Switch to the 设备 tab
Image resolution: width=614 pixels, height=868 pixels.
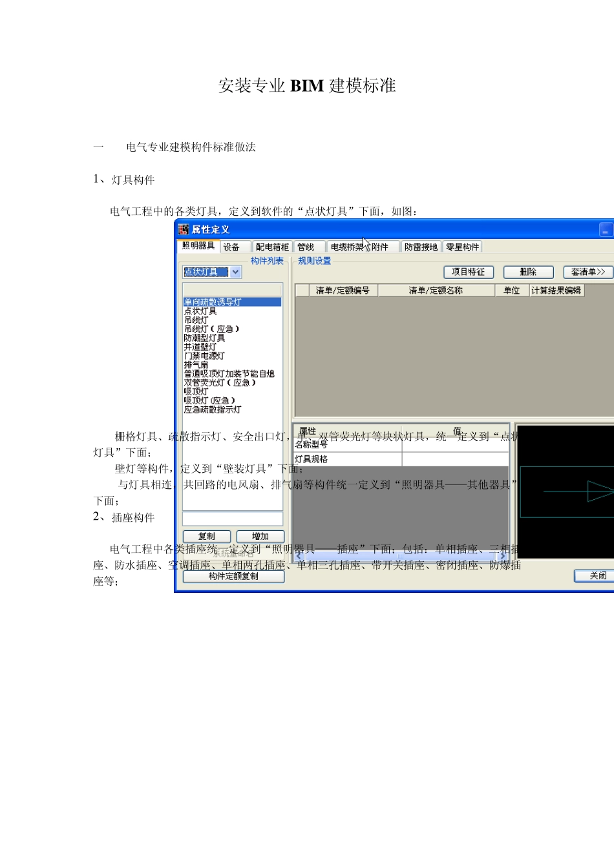click(231, 247)
